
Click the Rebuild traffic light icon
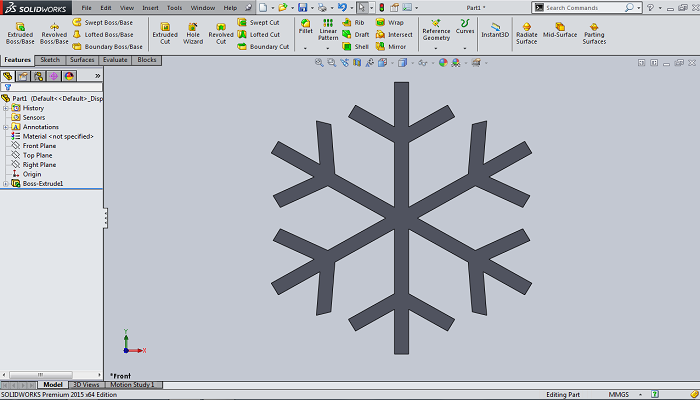point(382,8)
